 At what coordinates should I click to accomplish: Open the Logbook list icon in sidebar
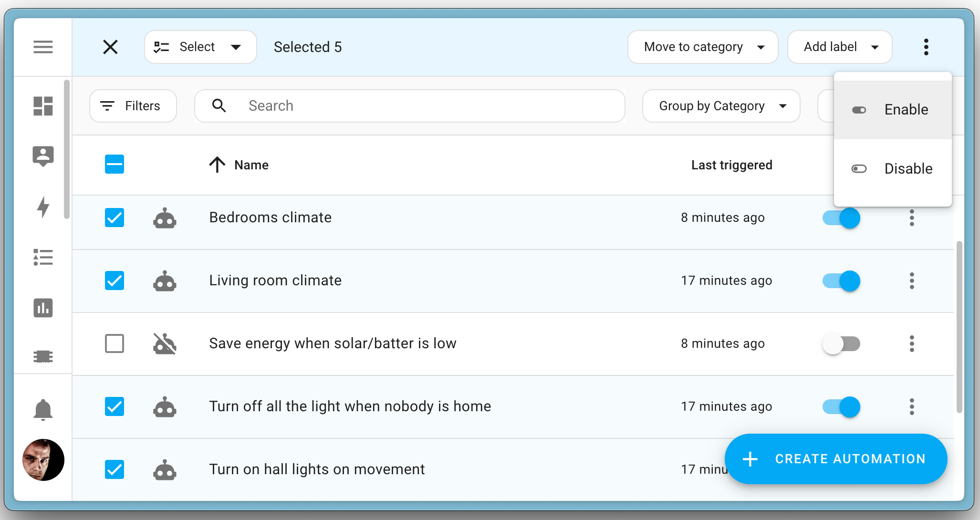point(43,258)
